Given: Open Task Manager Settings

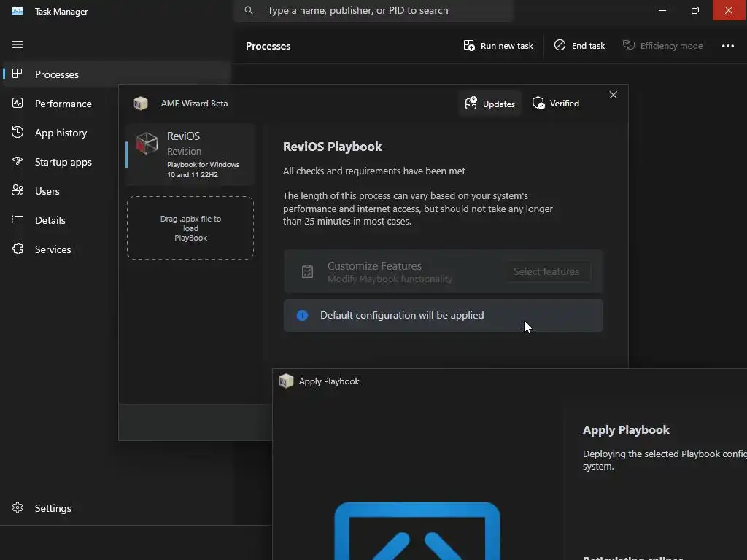Looking at the screenshot, I should pyautogui.click(x=53, y=508).
